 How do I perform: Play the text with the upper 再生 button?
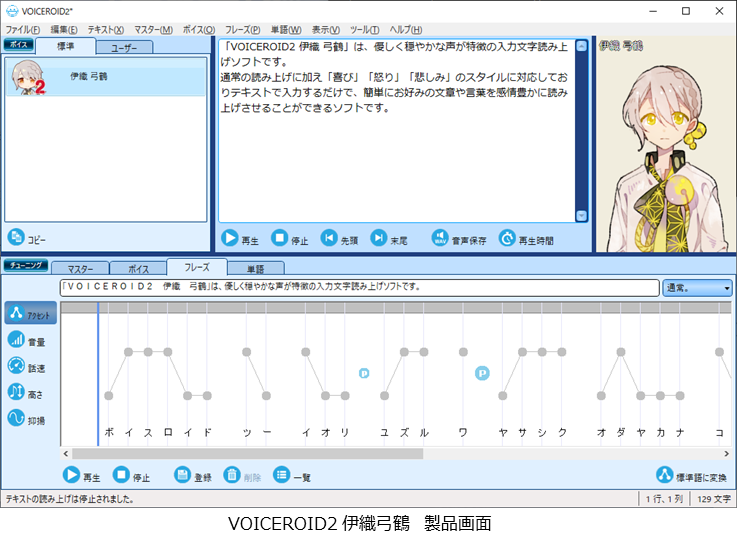[240, 239]
